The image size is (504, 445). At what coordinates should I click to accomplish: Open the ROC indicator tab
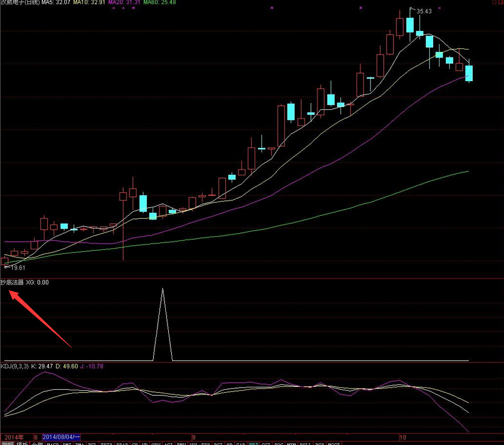278,444
